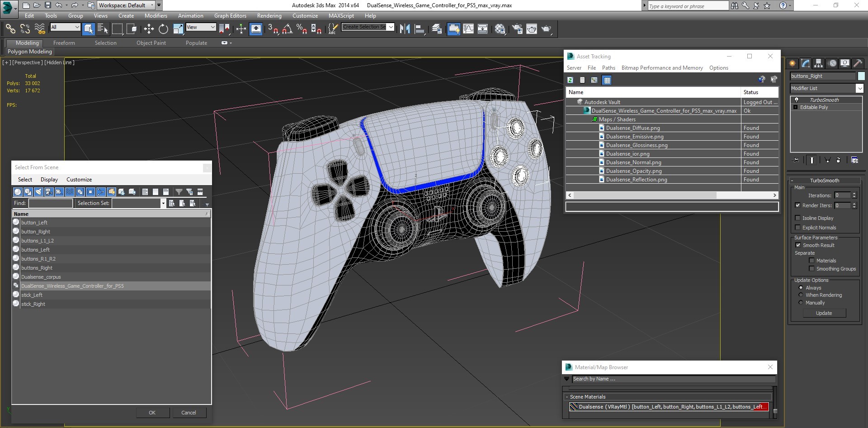Toggle Display Cameras filter in Select From Scene

[49, 192]
